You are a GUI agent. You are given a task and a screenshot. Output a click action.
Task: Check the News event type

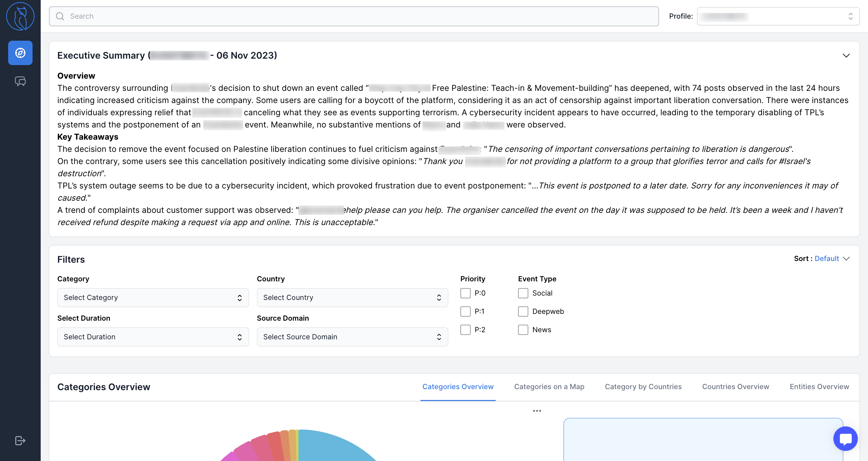click(x=523, y=330)
